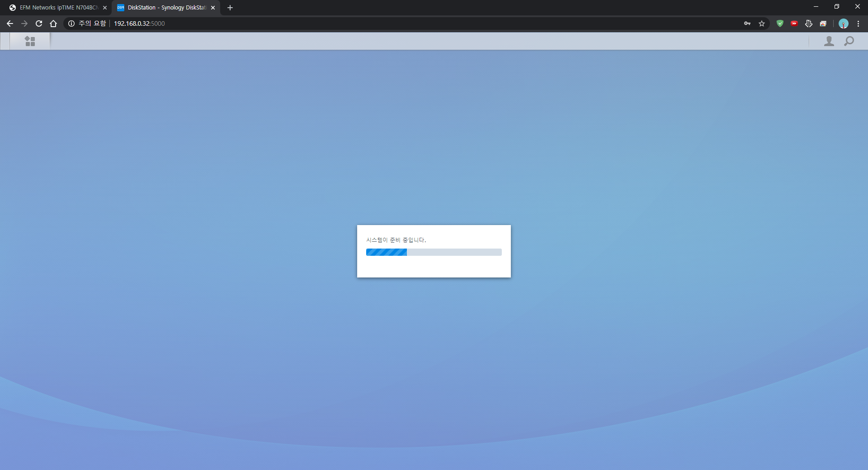This screenshot has height=470, width=868.
Task: Click the system preparing progress bar
Action: click(x=434, y=252)
